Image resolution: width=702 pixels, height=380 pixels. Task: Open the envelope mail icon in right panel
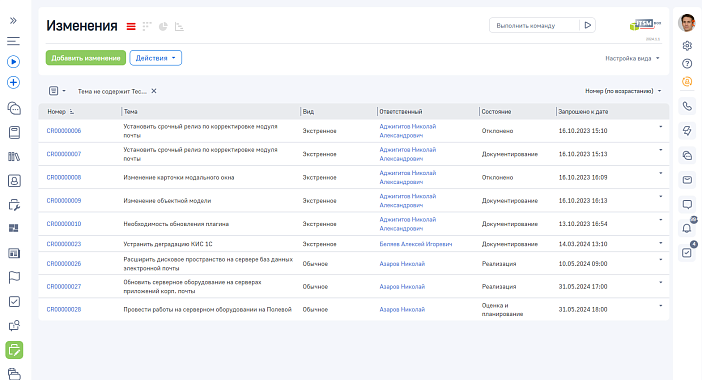click(687, 180)
